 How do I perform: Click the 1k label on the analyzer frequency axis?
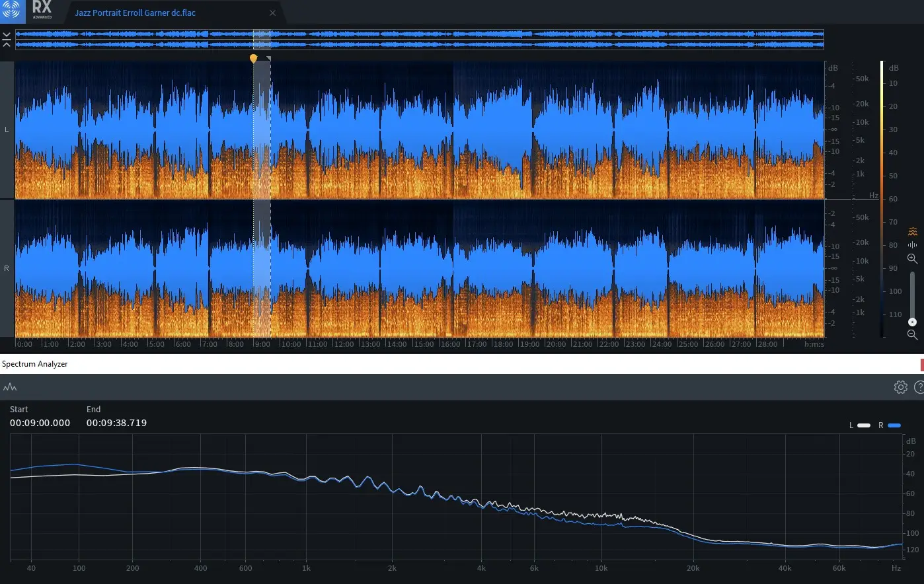(x=305, y=568)
